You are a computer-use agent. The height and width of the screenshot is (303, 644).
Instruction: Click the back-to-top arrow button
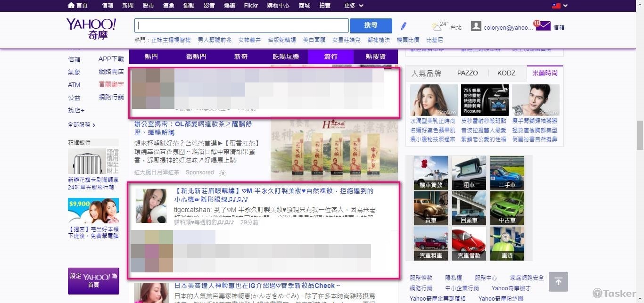pyautogui.click(x=558, y=281)
